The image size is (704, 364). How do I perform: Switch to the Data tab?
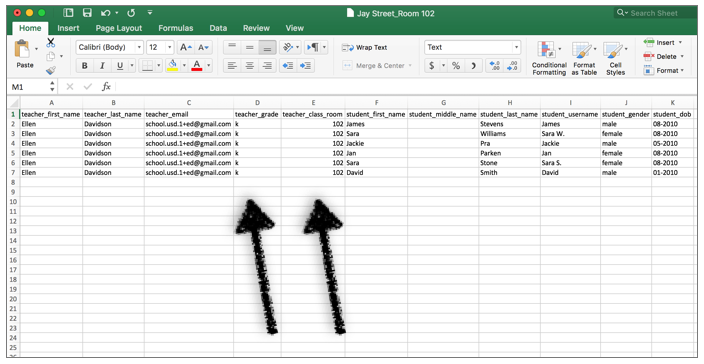pyautogui.click(x=218, y=28)
